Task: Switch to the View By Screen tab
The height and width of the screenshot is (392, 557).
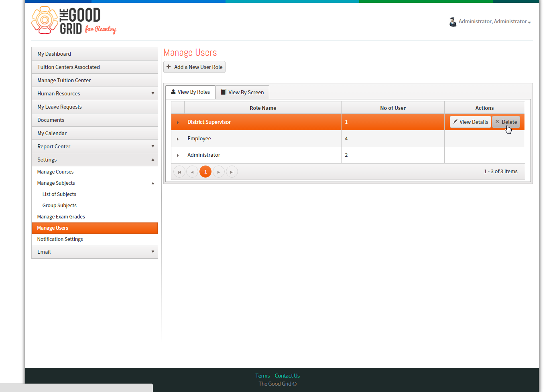Action: coord(242,92)
